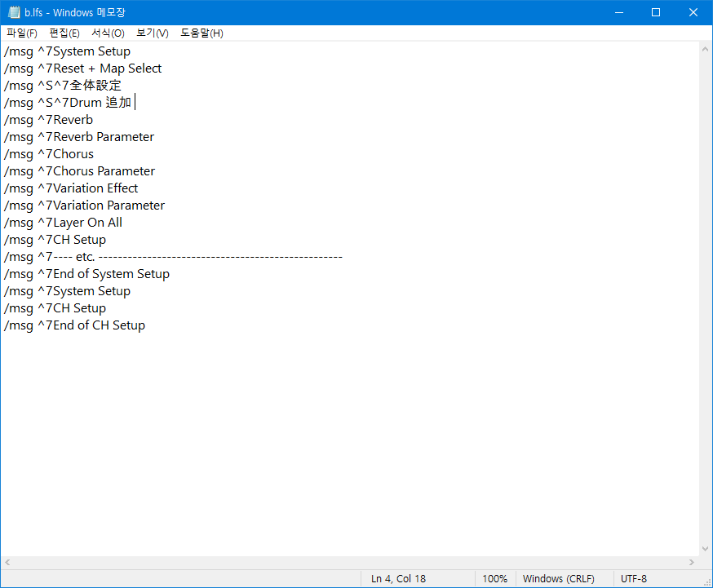
Task: Click the '^S^7全体設定' line
Action: coord(63,86)
